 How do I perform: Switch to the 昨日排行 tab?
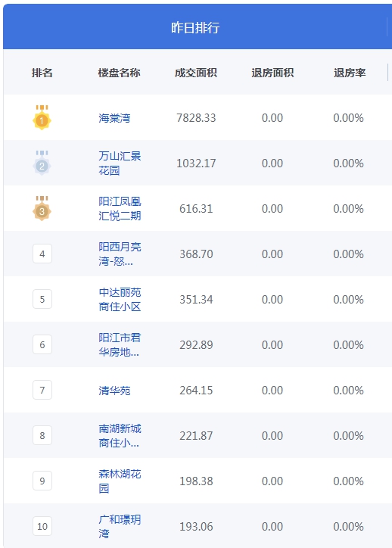195,27
